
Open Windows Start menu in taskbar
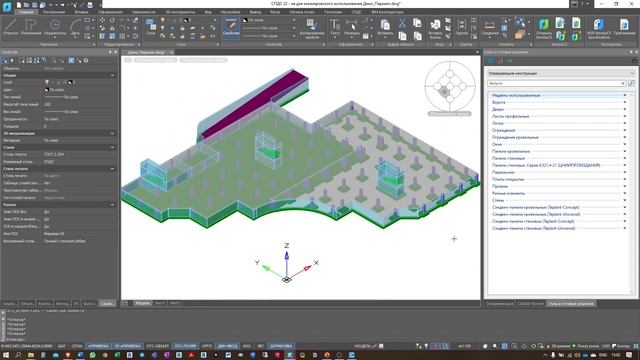6,355
